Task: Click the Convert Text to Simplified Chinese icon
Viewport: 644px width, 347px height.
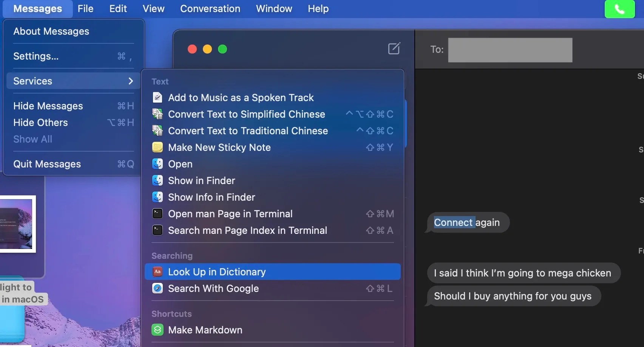Action: tap(157, 114)
